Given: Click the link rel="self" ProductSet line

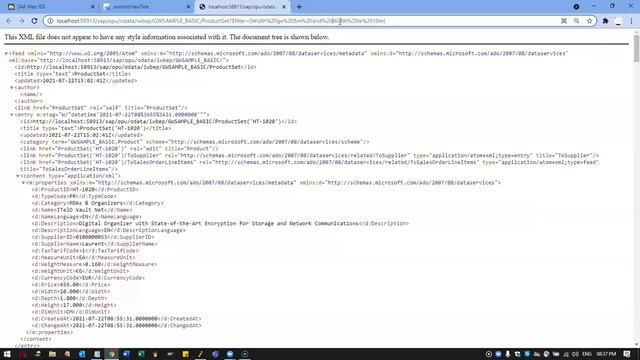Looking at the screenshot, I should (x=101, y=108).
